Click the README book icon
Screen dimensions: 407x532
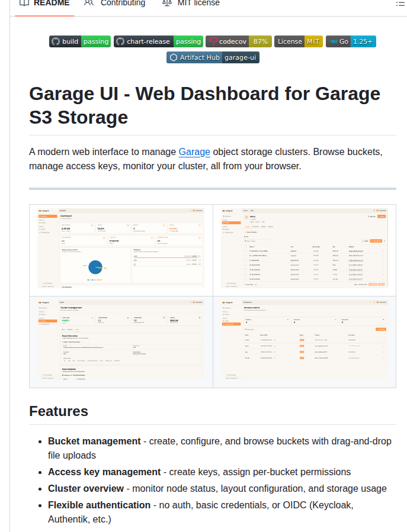point(24,4)
